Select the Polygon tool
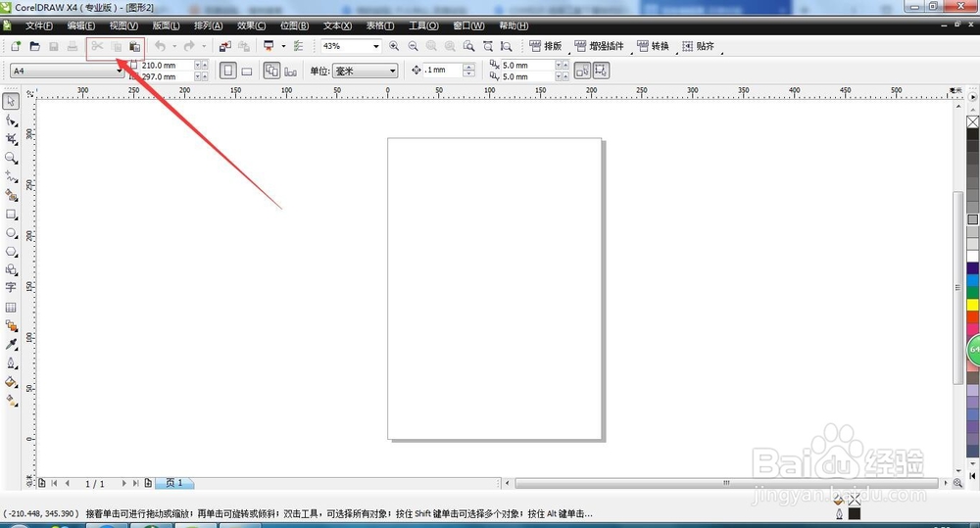The height and width of the screenshot is (528, 980). point(11,252)
